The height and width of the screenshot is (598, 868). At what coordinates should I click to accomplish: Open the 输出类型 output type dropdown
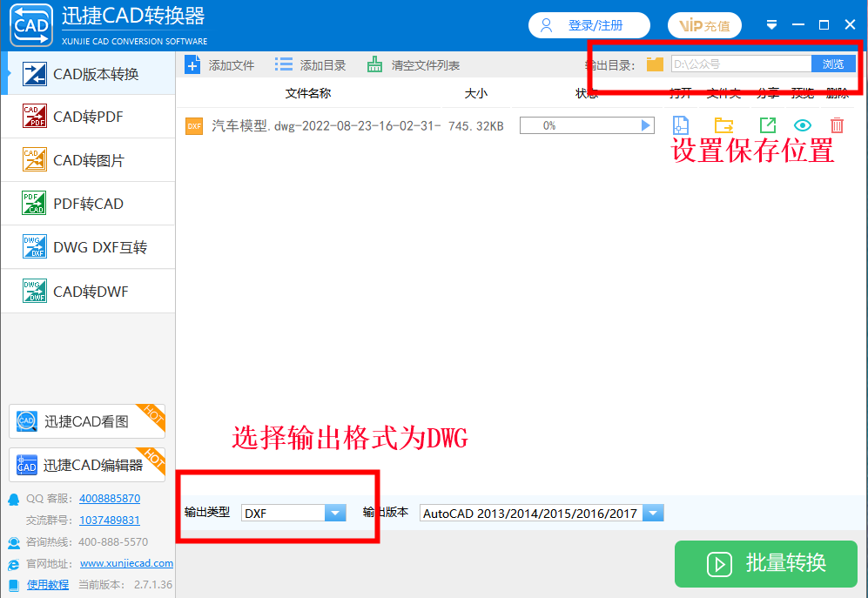click(x=334, y=513)
